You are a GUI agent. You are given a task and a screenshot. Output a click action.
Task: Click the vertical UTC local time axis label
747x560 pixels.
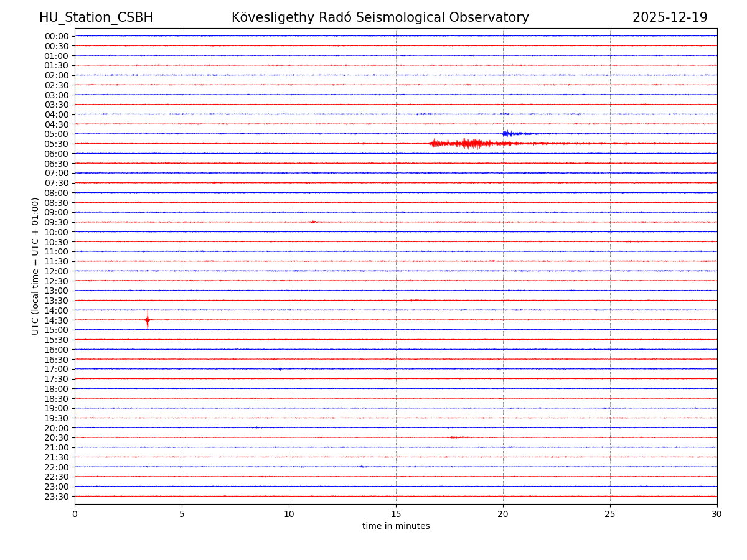pyautogui.click(x=35, y=266)
